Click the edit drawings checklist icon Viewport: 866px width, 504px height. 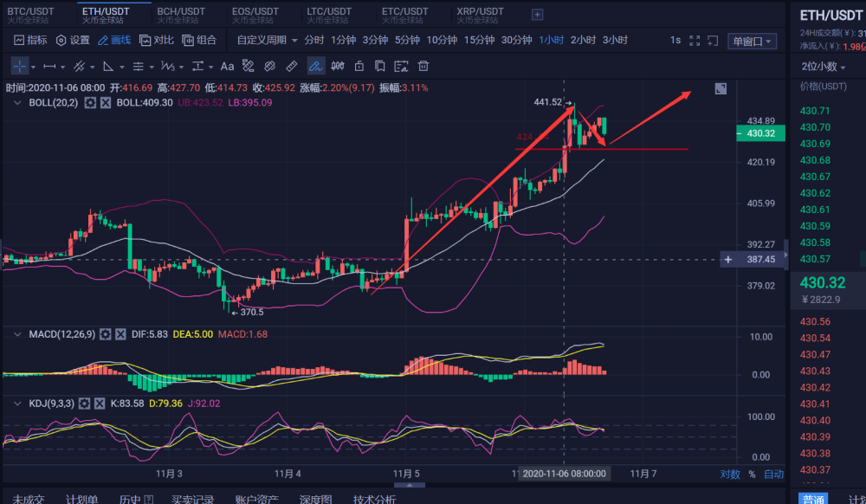click(x=401, y=66)
